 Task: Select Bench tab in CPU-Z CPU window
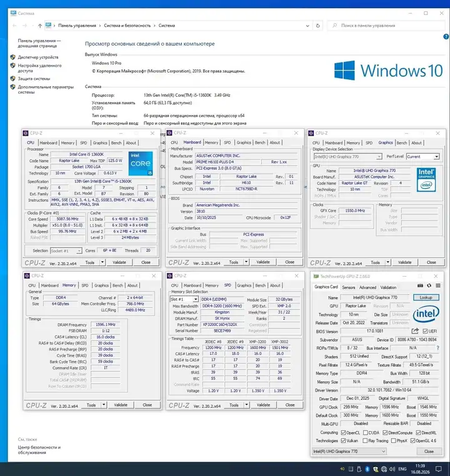coord(116,142)
